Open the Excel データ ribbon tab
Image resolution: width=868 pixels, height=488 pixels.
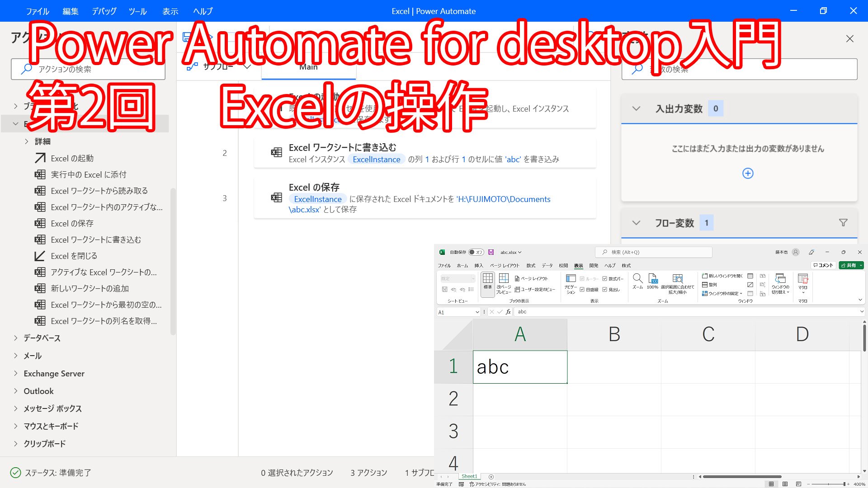click(x=547, y=266)
